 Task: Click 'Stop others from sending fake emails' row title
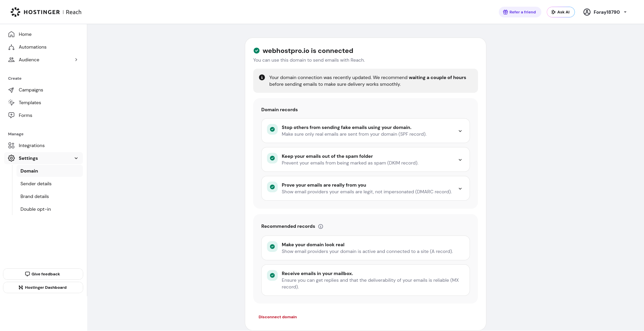[346, 127]
